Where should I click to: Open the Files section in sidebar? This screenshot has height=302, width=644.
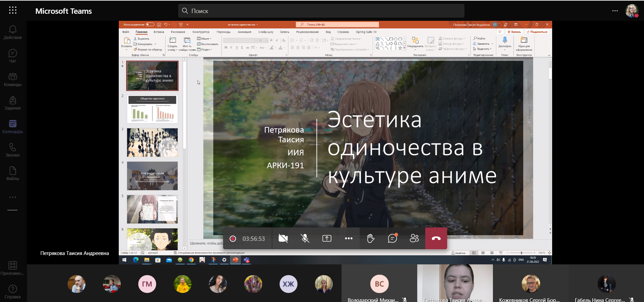pyautogui.click(x=12, y=173)
